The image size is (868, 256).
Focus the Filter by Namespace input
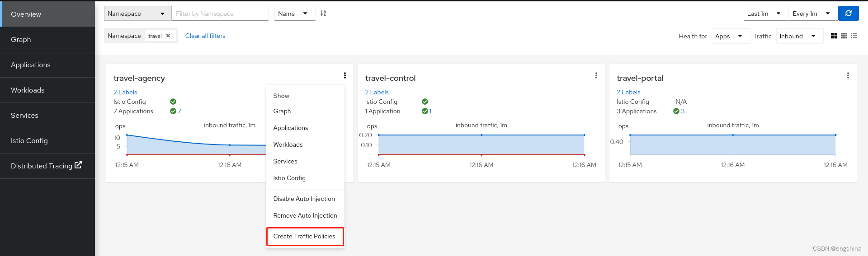click(220, 14)
